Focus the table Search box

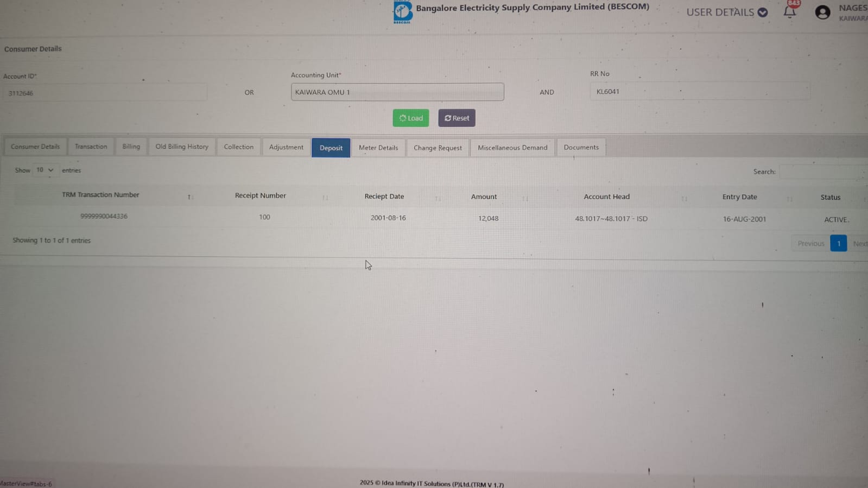tap(823, 172)
